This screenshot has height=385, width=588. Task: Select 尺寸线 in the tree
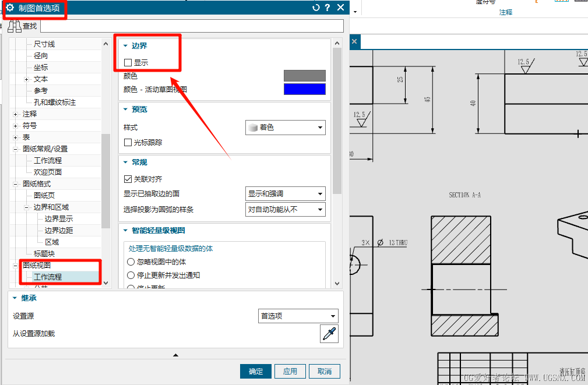[x=44, y=44]
